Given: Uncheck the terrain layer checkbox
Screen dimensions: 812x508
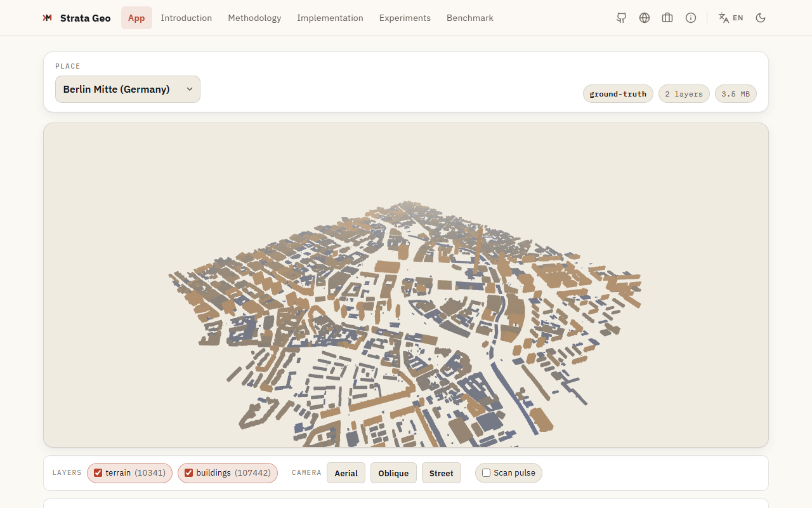Looking at the screenshot, I should click(x=98, y=473).
